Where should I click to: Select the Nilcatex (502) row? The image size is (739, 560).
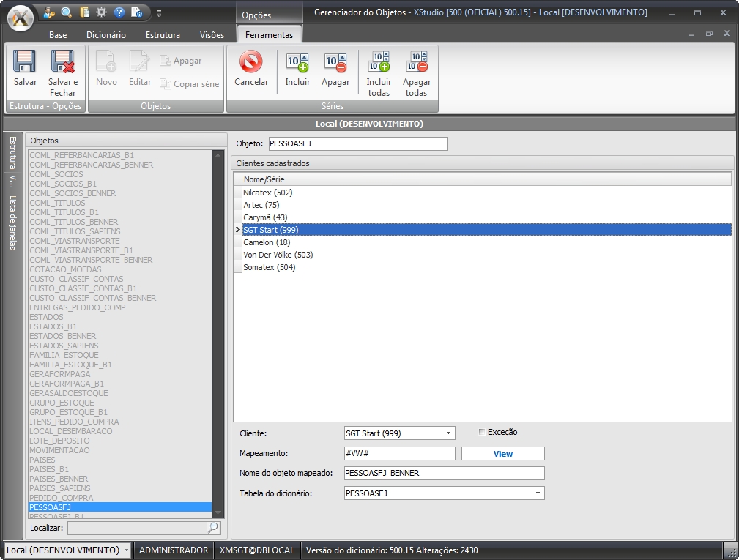(x=268, y=193)
